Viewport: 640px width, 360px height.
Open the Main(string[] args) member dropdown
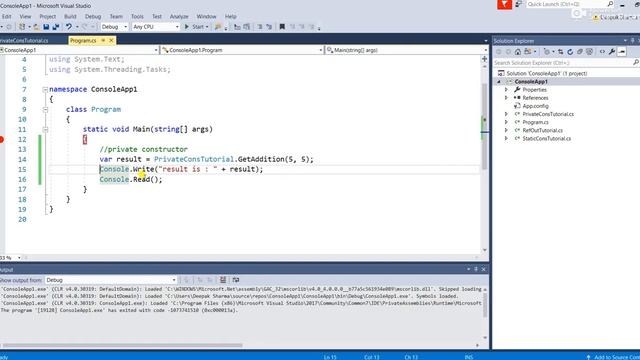pyautogui.click(x=407, y=50)
